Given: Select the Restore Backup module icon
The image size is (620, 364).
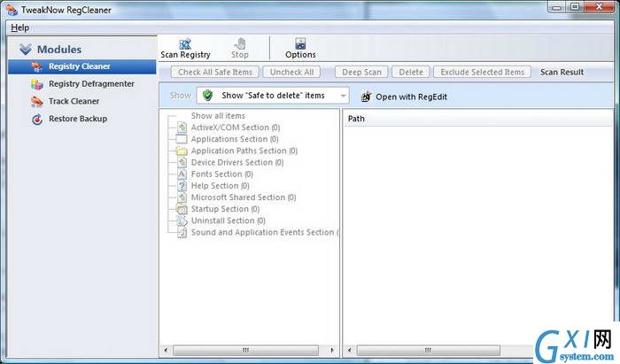Looking at the screenshot, I should pyautogui.click(x=37, y=119).
